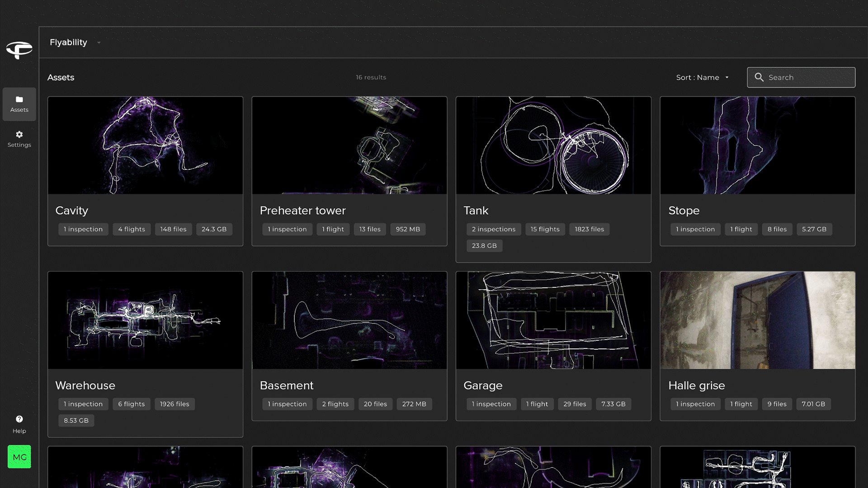This screenshot has width=868, height=488.
Task: Open the Tank asset map preview
Action: pos(553,145)
